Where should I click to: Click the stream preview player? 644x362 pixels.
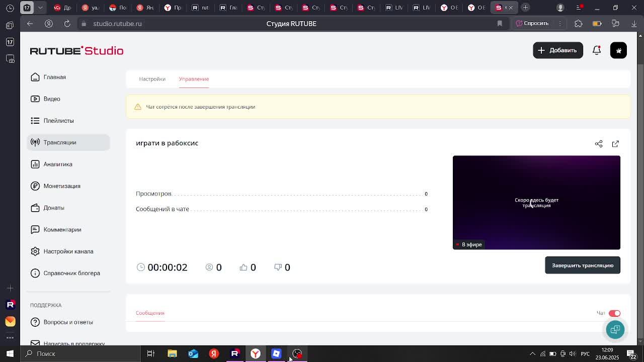[536, 203]
